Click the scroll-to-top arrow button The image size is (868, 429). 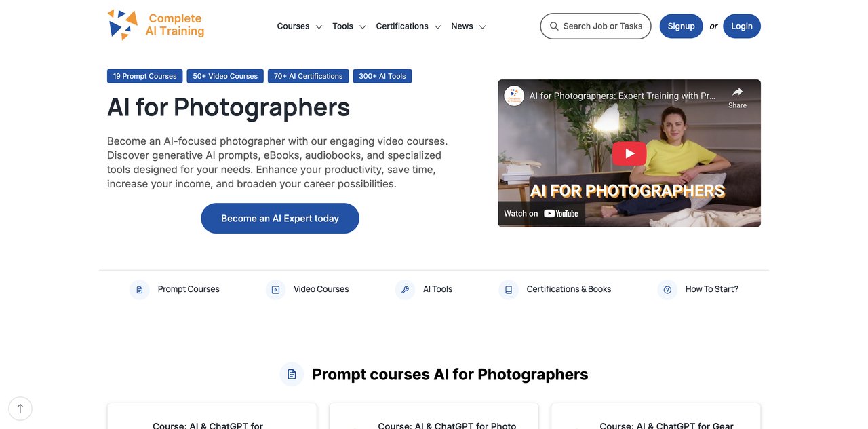[20, 409]
